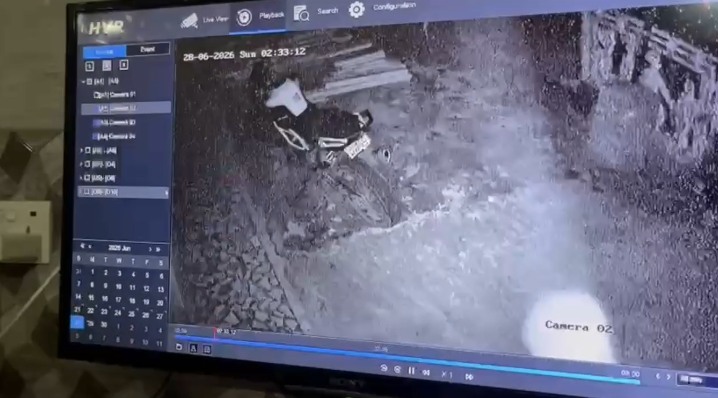Open the Search tab
The width and height of the screenshot is (718, 398).
coord(316,12)
